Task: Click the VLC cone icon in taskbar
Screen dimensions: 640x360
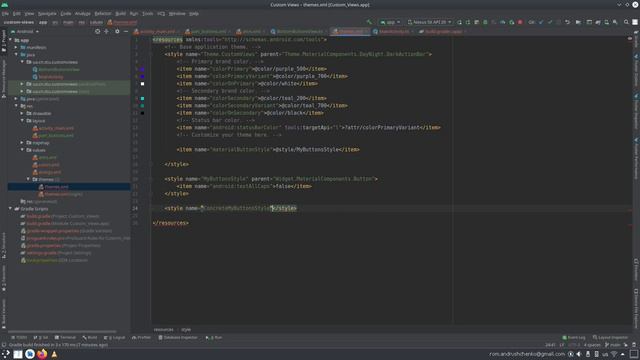Action: click(54, 354)
